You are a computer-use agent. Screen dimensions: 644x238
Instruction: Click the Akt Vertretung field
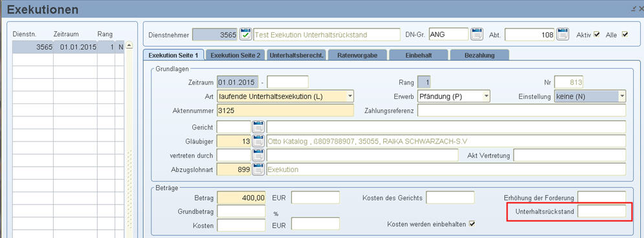pyautogui.click(x=570, y=155)
